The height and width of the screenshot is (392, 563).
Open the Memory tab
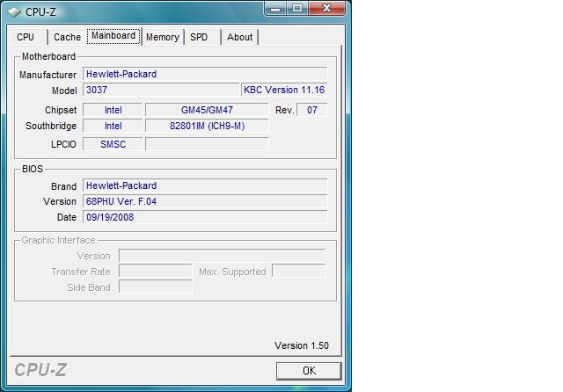[163, 37]
